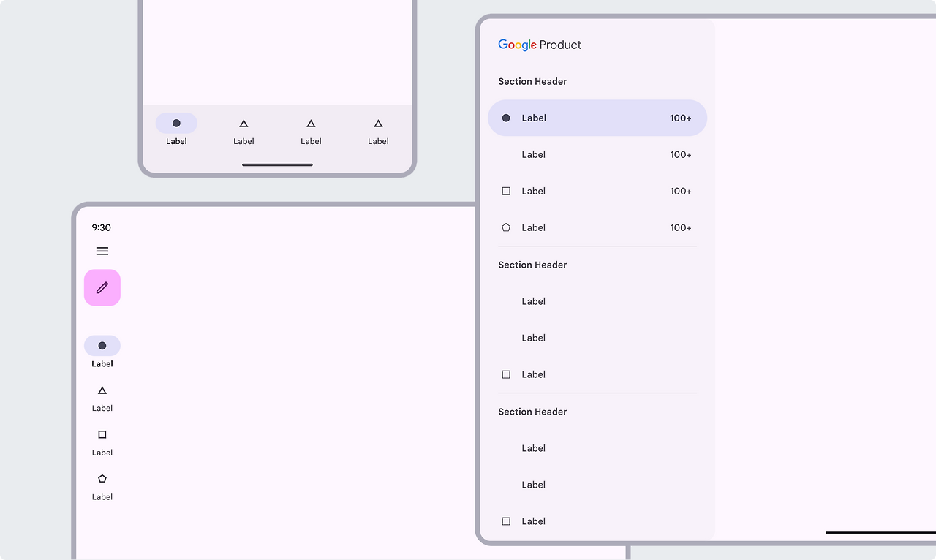Tap the pink pencil edit button
This screenshot has height=560, width=936.
[102, 287]
